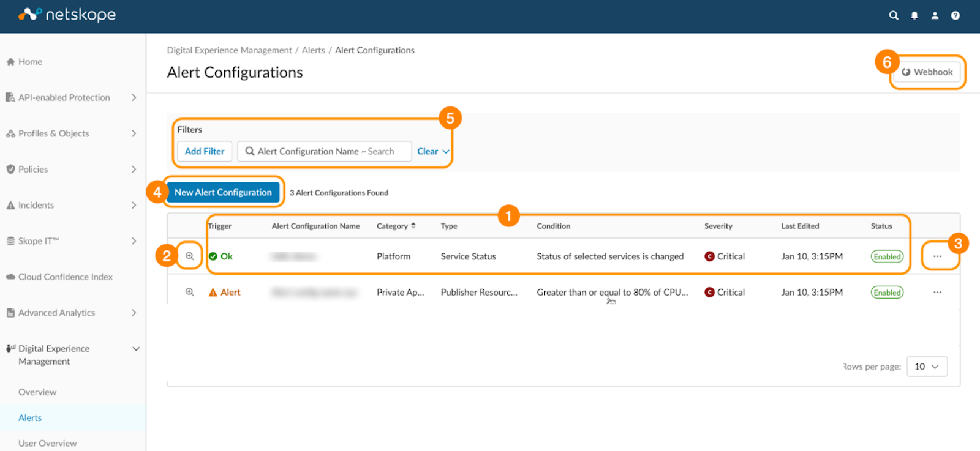Open Digital Experience Management breadcrumb
Viewport: 980px width, 451px height.
230,50
